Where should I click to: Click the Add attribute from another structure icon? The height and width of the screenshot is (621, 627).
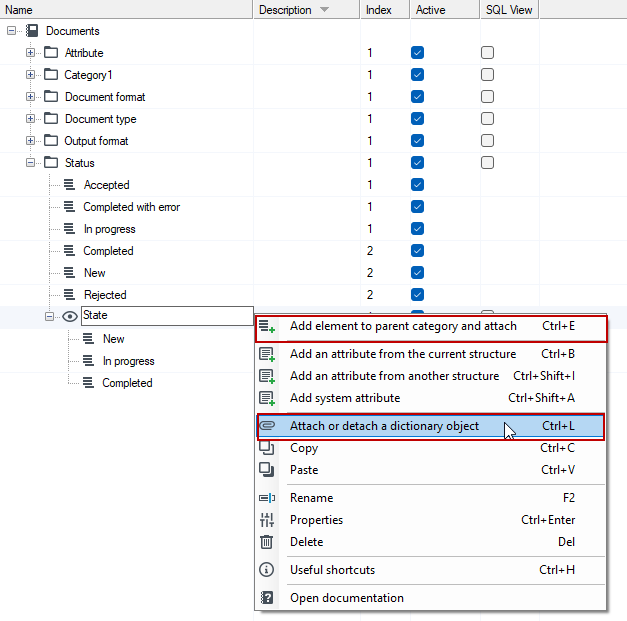pos(267,376)
